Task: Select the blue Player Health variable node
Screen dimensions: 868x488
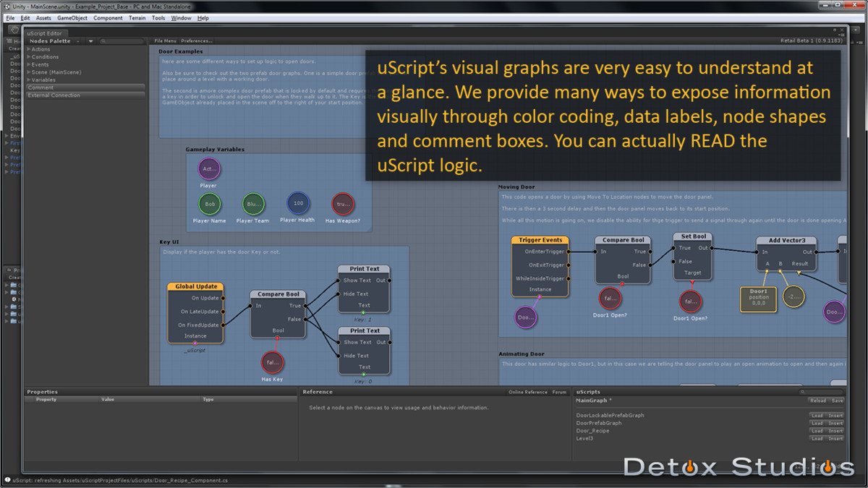Action: click(x=297, y=203)
